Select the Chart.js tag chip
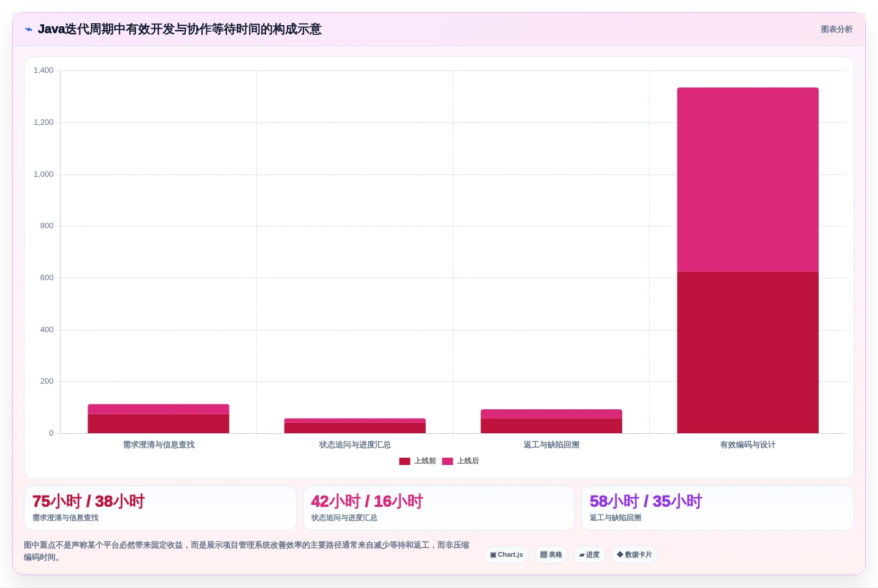The height and width of the screenshot is (588, 878). tap(507, 555)
